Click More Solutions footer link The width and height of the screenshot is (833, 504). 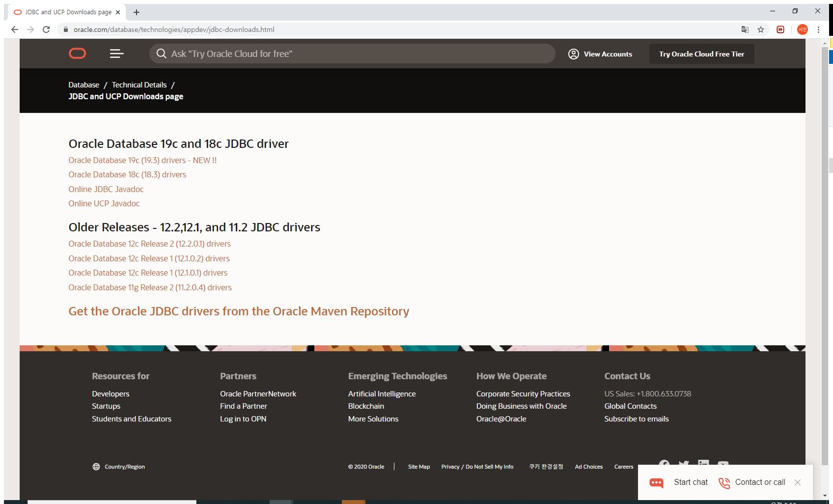coord(373,419)
